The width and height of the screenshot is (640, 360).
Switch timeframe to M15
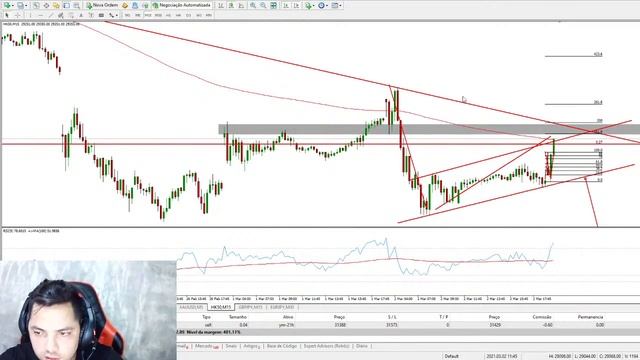point(148,15)
